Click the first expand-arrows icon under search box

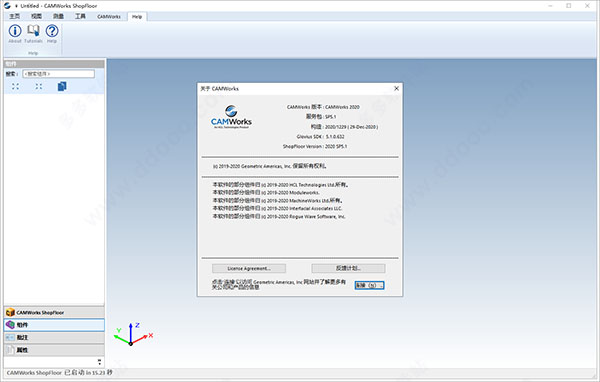point(15,87)
